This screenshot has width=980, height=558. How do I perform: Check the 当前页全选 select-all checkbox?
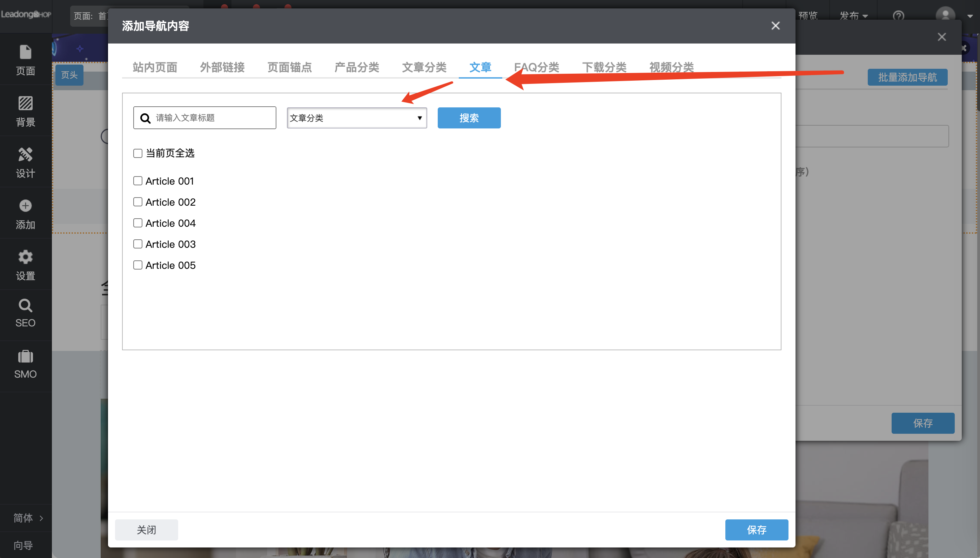click(x=138, y=153)
